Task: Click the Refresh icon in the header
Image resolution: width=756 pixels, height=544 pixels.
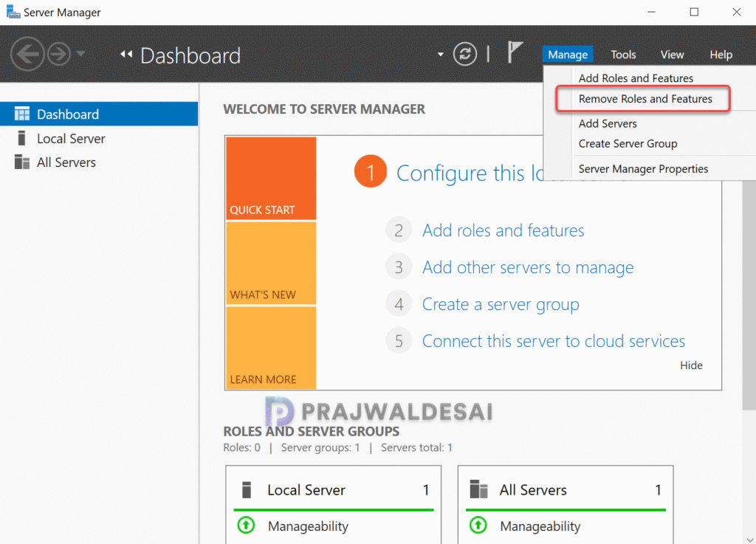Action: 465,54
